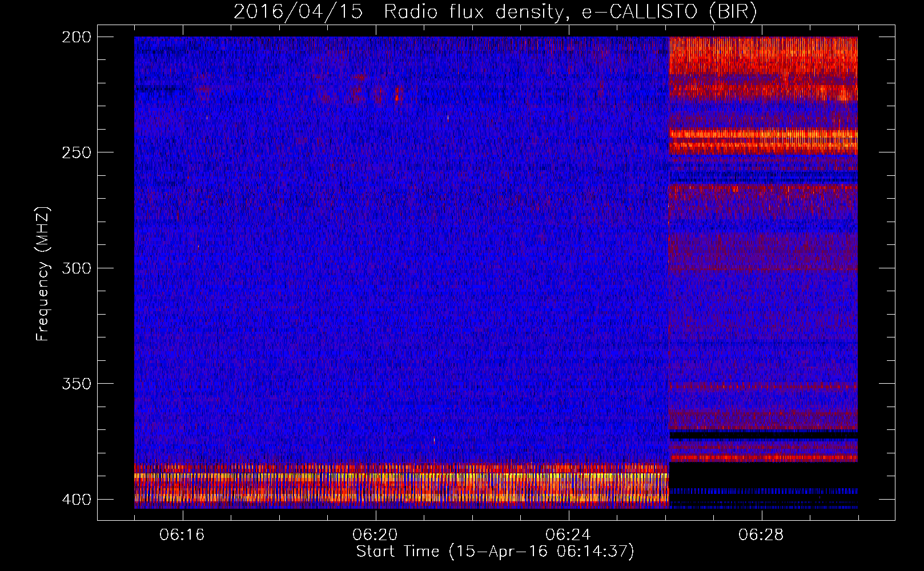924x571 pixels.
Task: Click the 06:28 time tick label
Action: coord(761,535)
